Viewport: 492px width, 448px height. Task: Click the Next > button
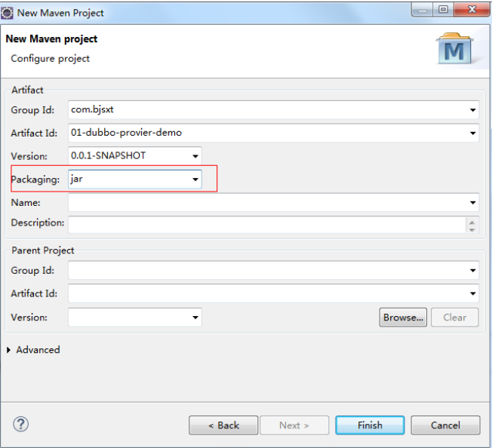click(294, 425)
